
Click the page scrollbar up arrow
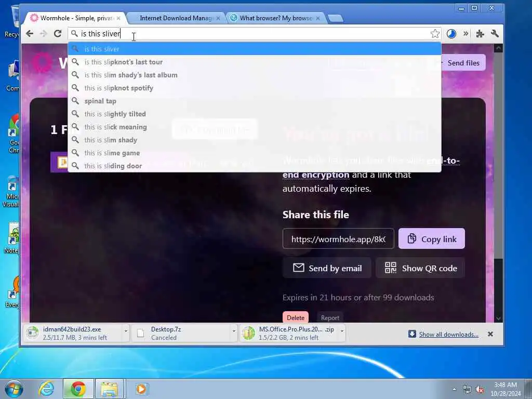498,48
